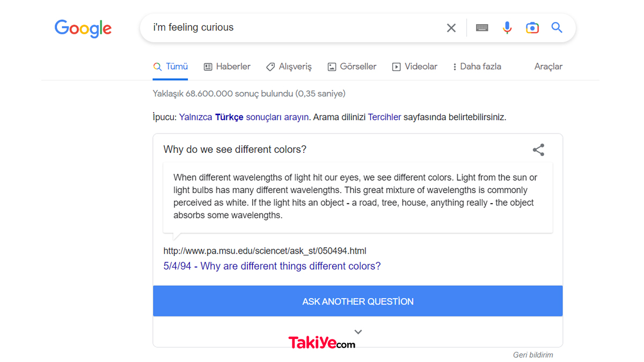
Task: Open the Alışveriş tab
Action: (x=289, y=67)
